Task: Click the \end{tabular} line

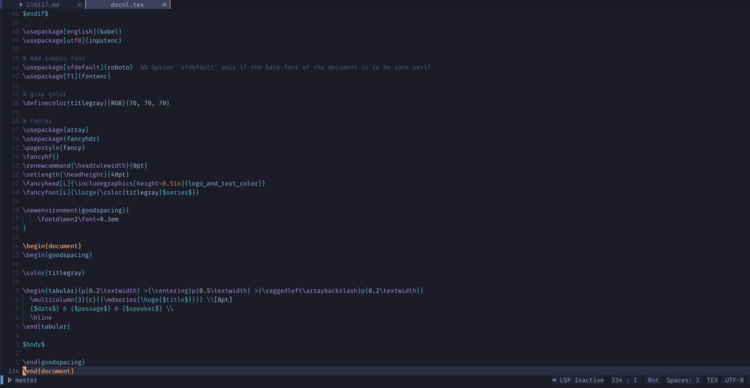Action: (46, 326)
